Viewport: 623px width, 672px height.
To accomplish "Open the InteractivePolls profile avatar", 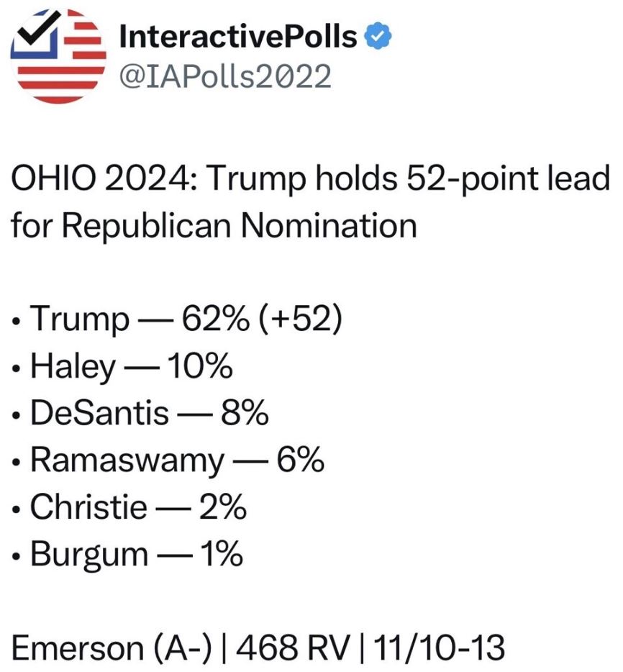I will click(59, 56).
